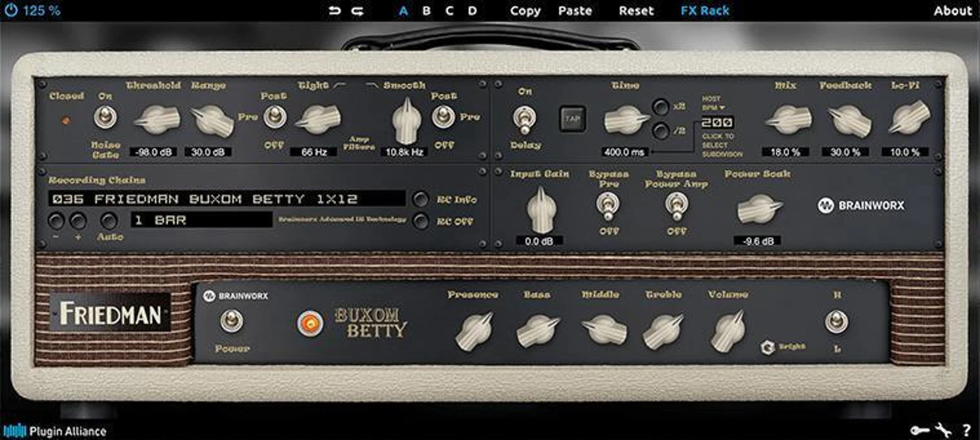Toggle the Bright switch
This screenshot has height=440, width=980.
click(x=768, y=347)
